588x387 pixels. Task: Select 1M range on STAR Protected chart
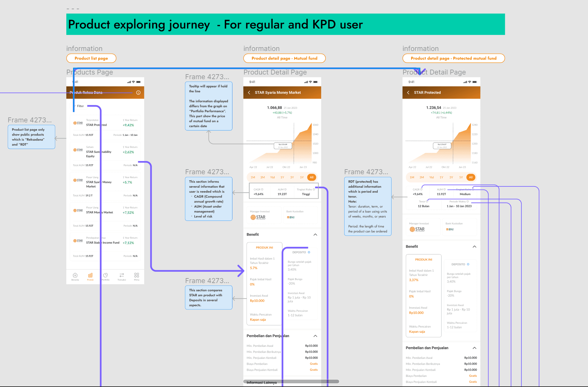(412, 177)
